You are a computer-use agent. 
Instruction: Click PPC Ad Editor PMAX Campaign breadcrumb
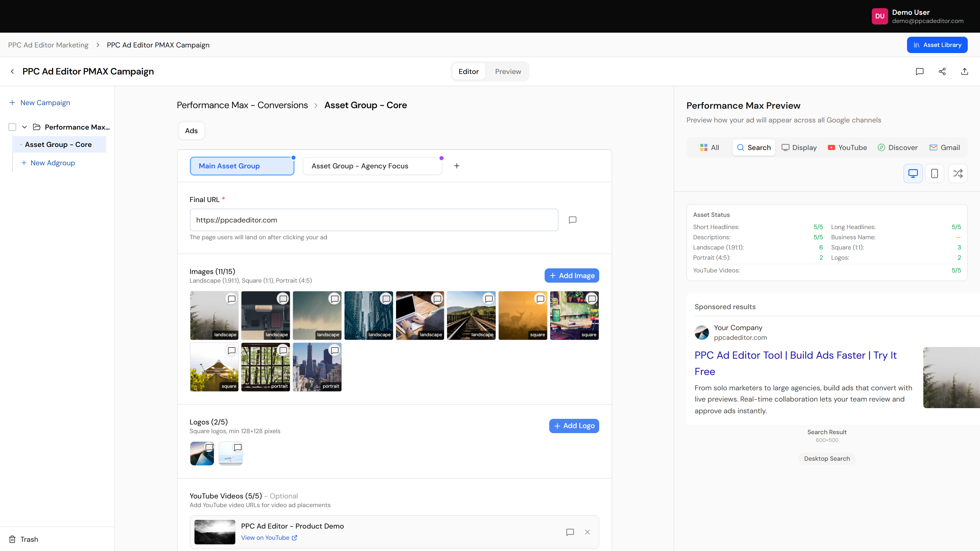tap(158, 45)
